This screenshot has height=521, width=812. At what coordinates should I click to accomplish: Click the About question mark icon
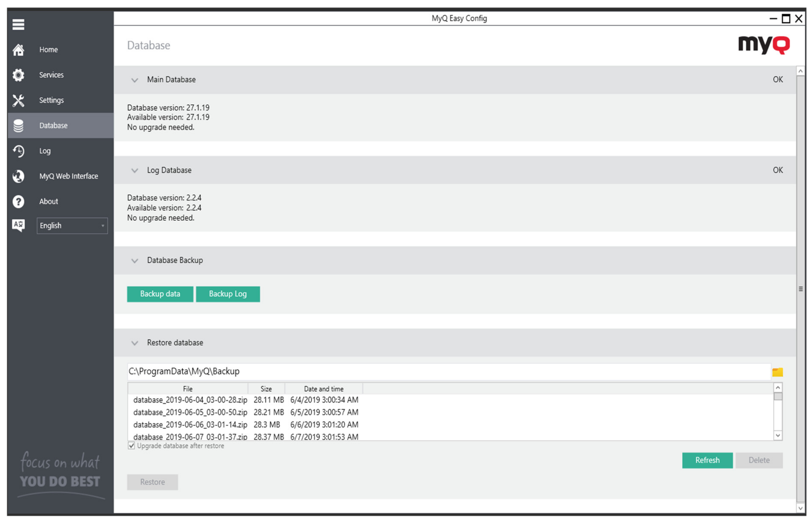tap(18, 202)
